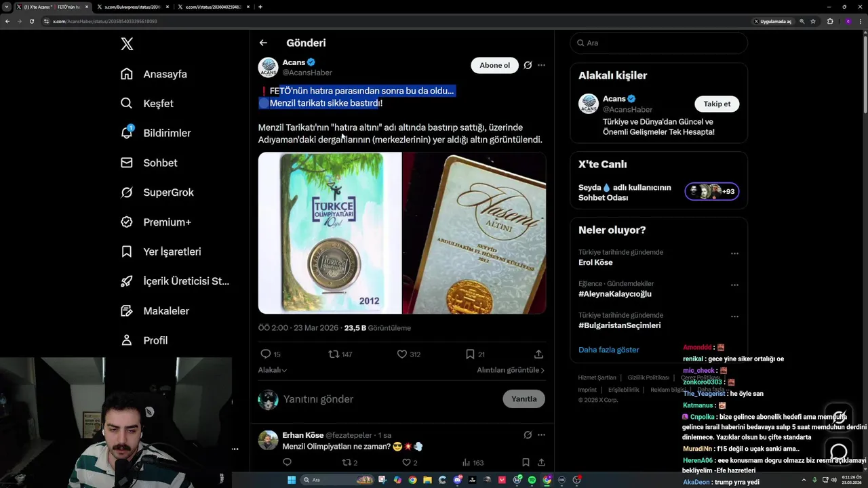Open options for #AleynaKalaycıoğlu trend
Screen dimensions: 868x488
734,285
